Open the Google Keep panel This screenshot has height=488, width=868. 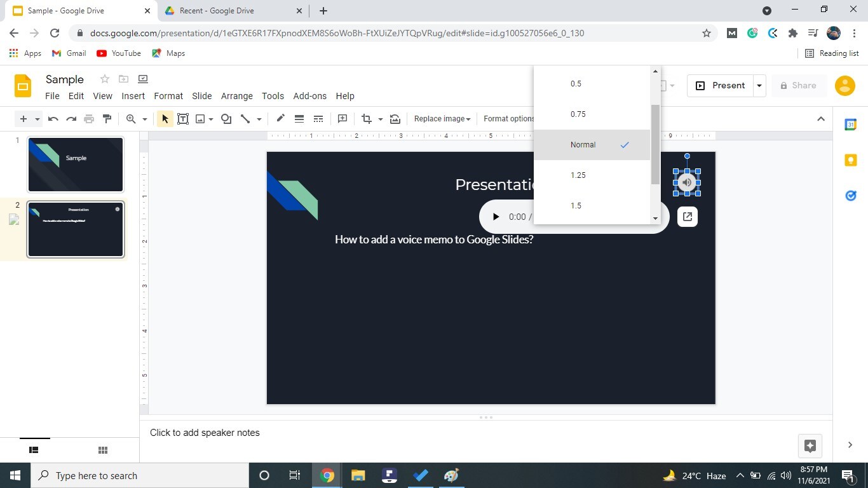pyautogui.click(x=850, y=159)
